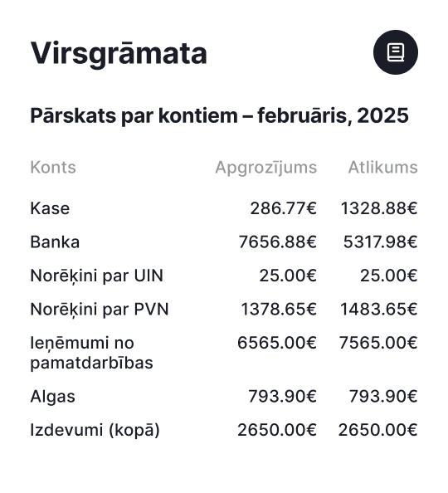Click Ieņēmumi turnover value 6565.00€
Viewport: 448px width, 493px height.
coord(276,343)
